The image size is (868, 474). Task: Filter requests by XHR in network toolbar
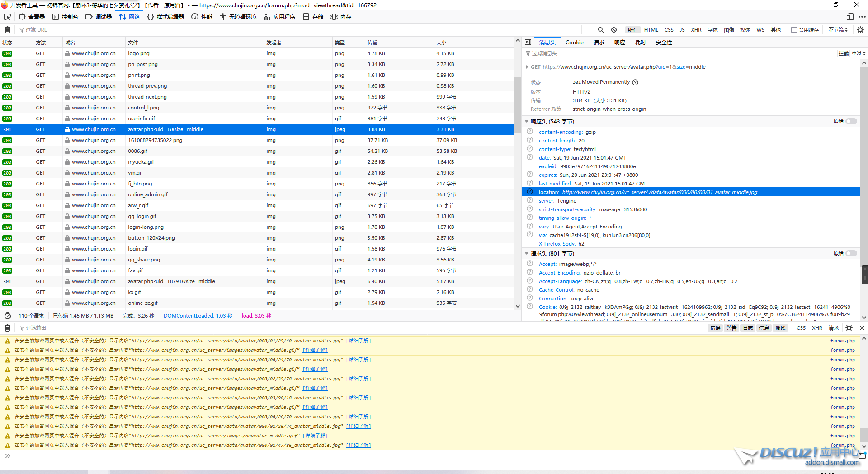[696, 30]
